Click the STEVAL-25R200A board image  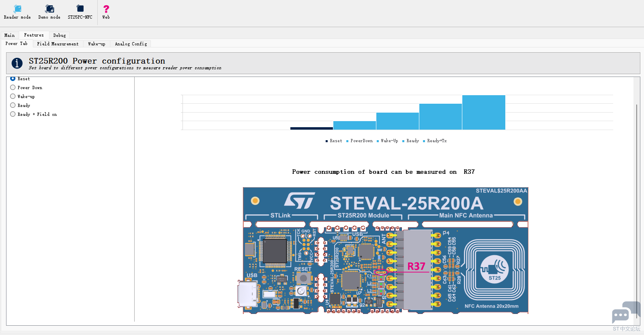click(x=383, y=250)
